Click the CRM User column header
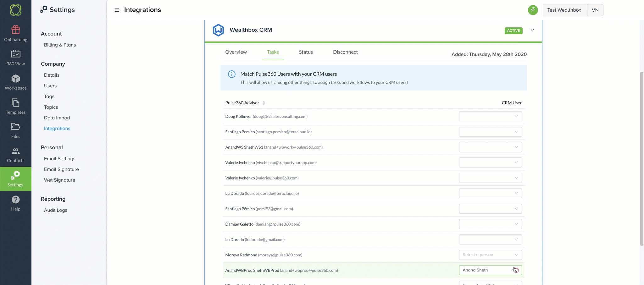Image resolution: width=644 pixels, height=285 pixels. point(512,103)
